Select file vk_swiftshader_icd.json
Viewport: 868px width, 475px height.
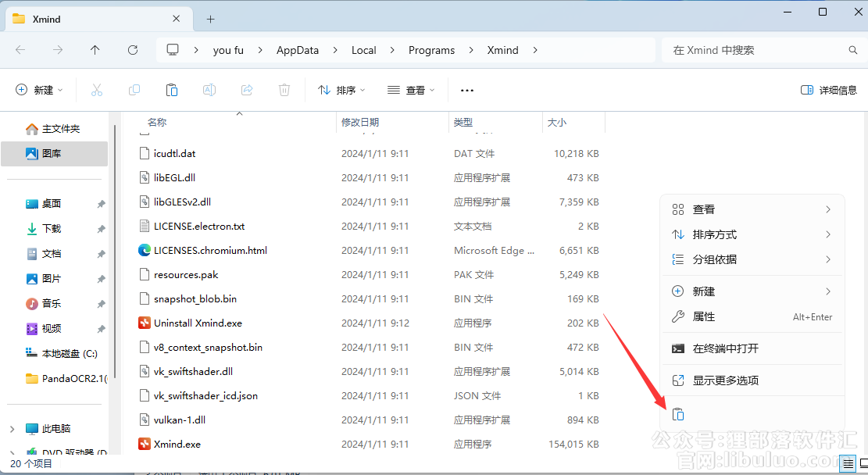click(x=205, y=395)
